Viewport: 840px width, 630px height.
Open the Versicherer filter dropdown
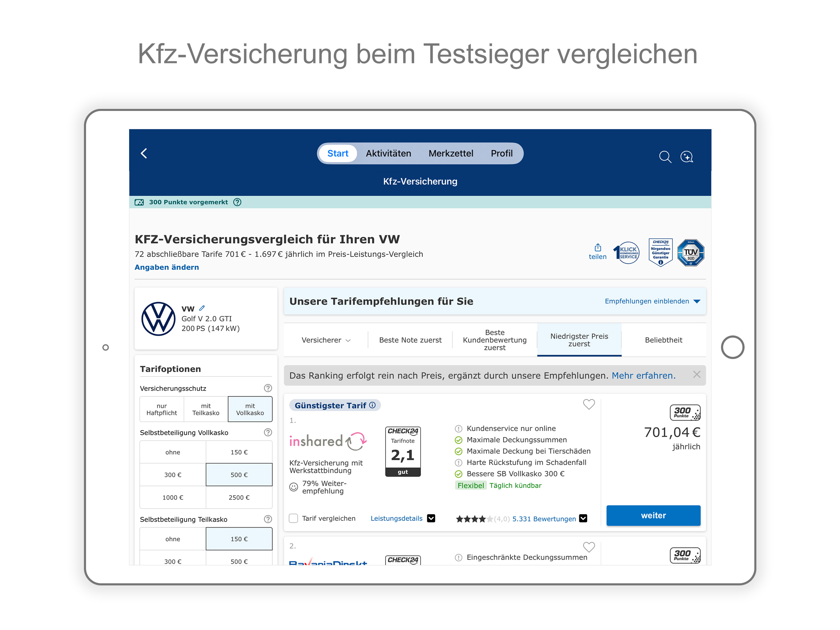(x=325, y=340)
